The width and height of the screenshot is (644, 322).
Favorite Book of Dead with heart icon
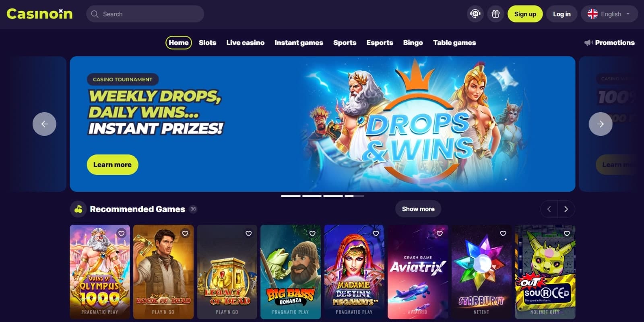[185, 233]
